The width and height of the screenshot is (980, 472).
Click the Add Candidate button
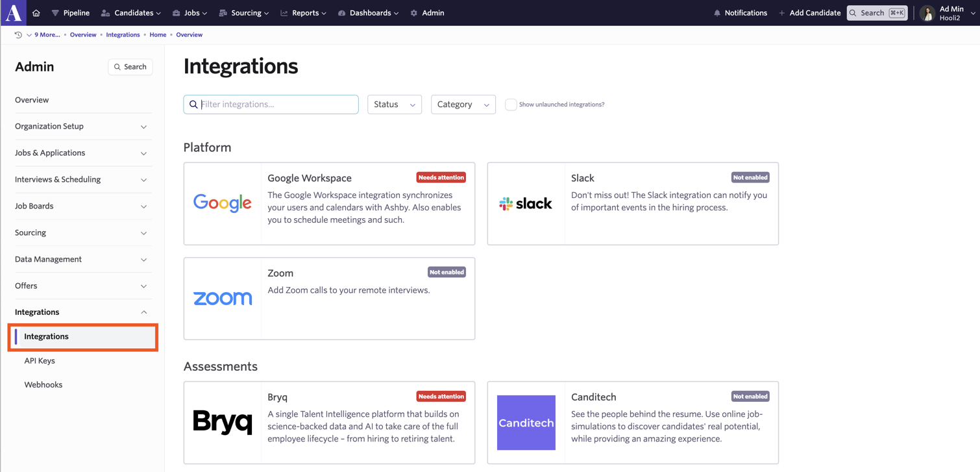(809, 13)
